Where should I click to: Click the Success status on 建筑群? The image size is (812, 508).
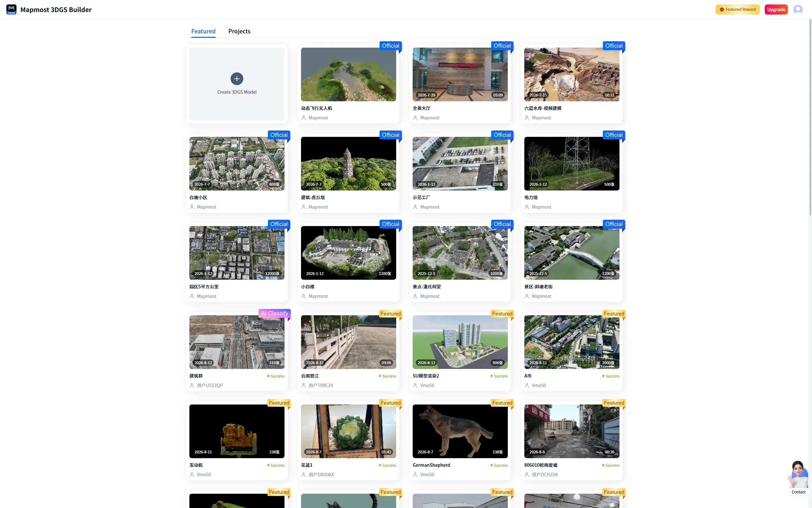276,376
